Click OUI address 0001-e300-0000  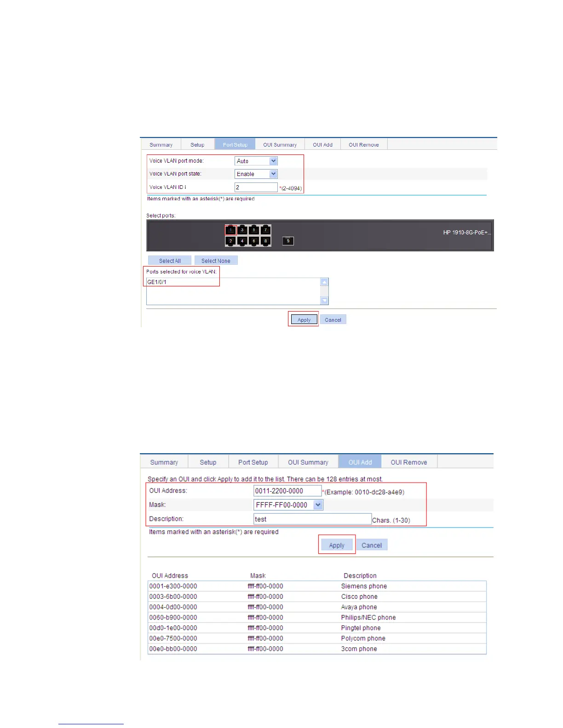coord(173,586)
